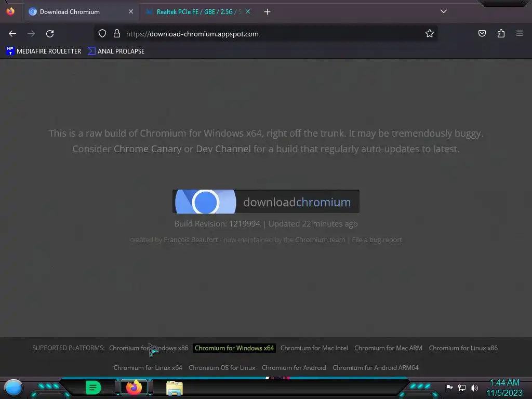This screenshot has width=532, height=399.
Task: Go back to the previous page
Action: [12, 34]
